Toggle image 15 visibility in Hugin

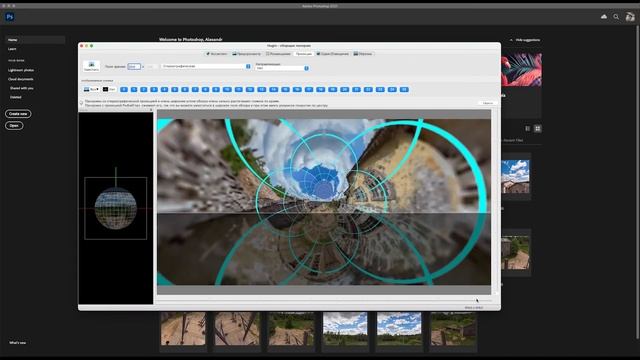285,89
